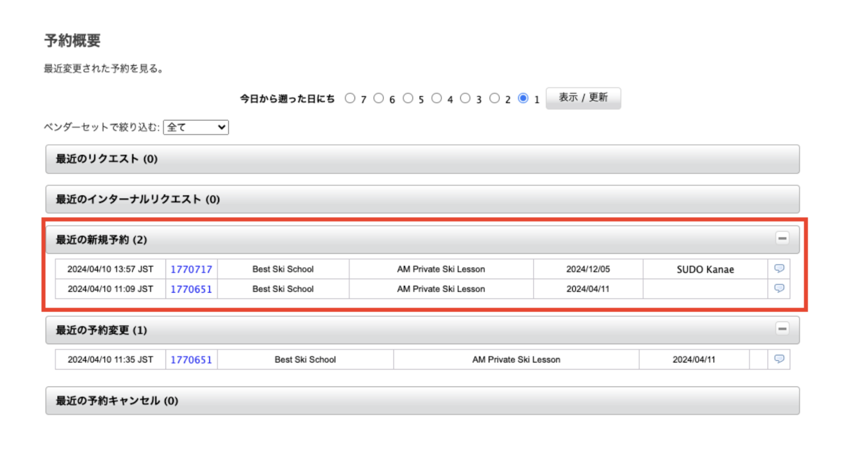
Task: Open booking 1770717 link
Action: click(191, 269)
